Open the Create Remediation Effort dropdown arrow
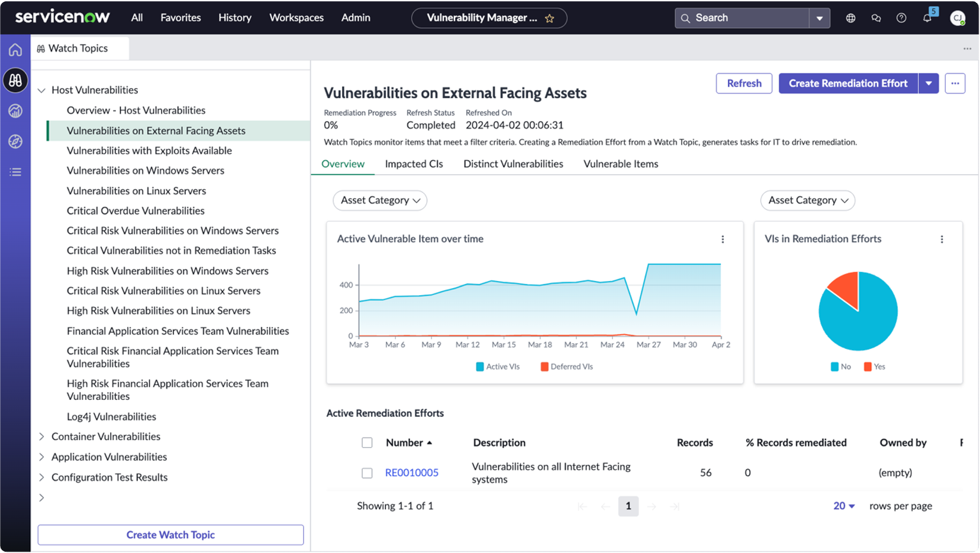Image resolution: width=980 pixels, height=553 pixels. point(929,83)
